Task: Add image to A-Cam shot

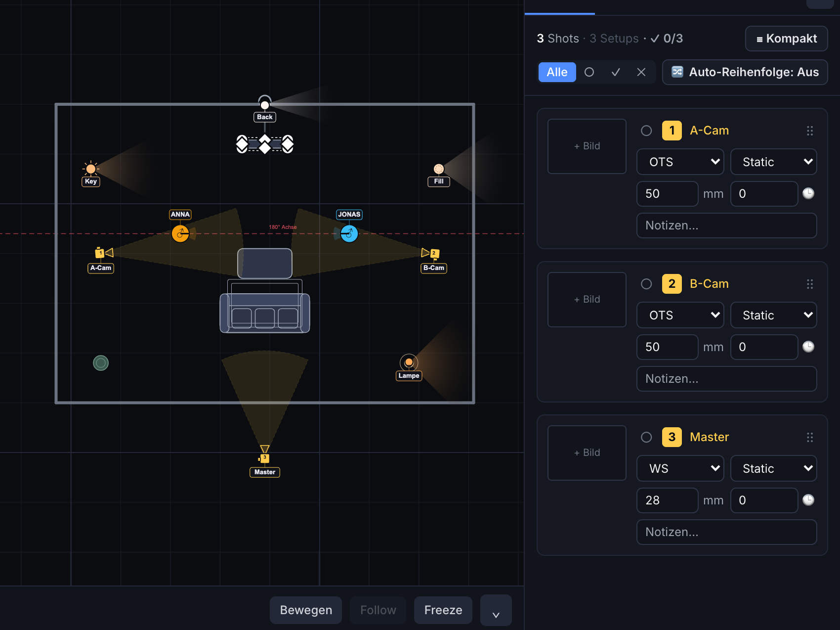Action: tap(587, 146)
